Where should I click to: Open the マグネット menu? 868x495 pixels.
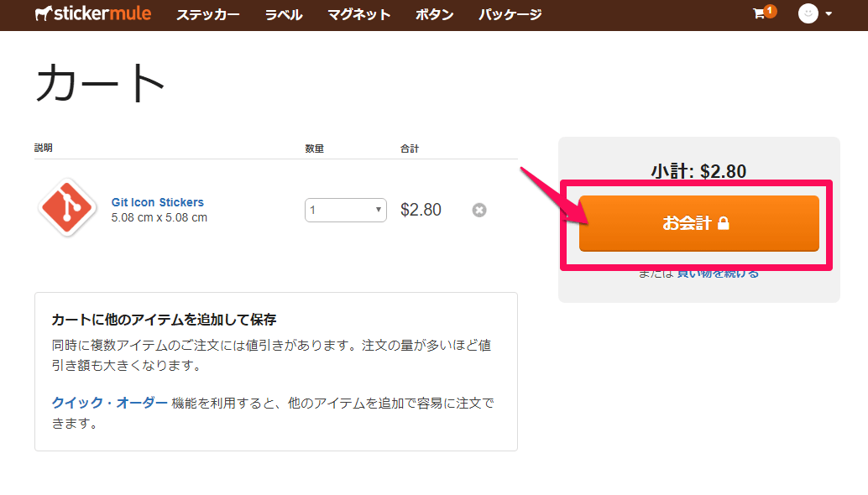click(358, 14)
